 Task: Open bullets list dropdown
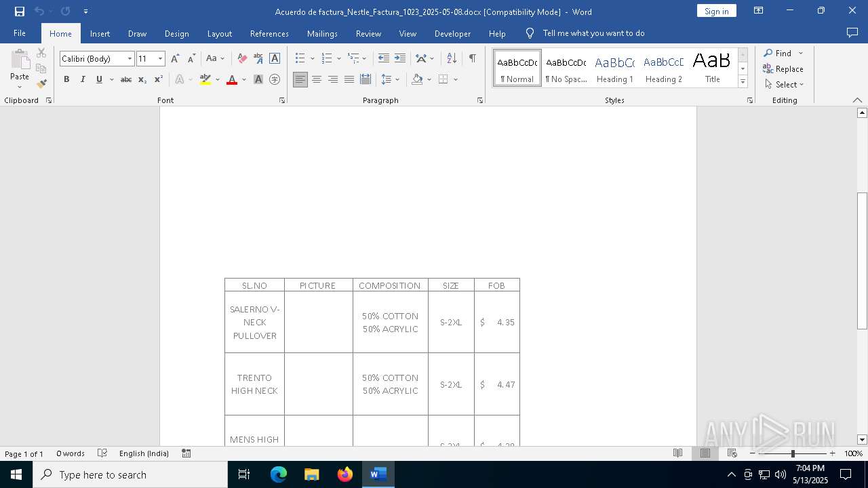point(312,59)
